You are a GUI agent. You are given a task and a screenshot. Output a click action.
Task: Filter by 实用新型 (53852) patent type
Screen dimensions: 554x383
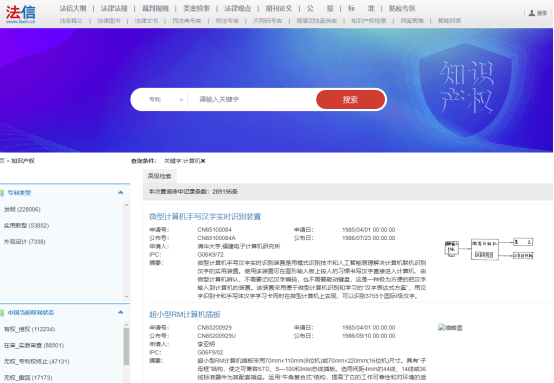(26, 225)
